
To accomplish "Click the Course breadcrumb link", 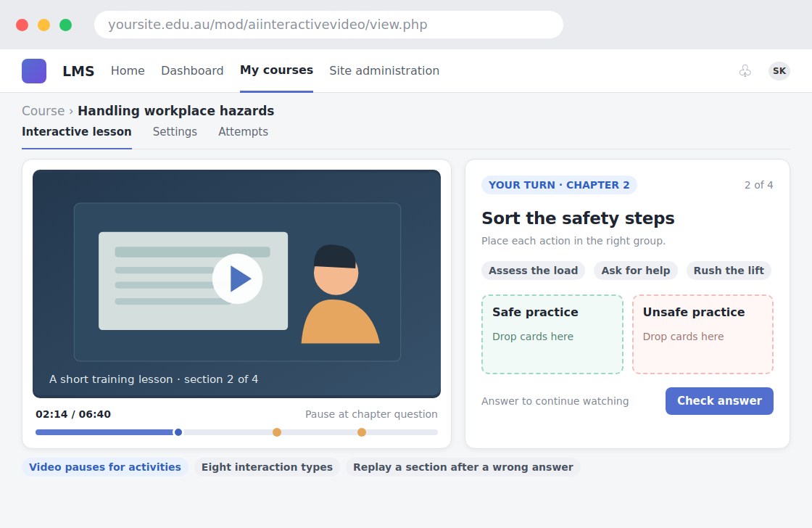I will pos(43,111).
